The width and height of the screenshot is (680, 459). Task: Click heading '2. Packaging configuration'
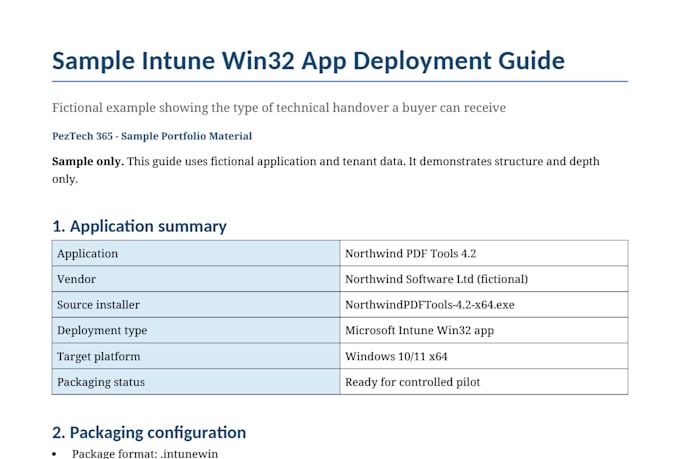(x=149, y=433)
